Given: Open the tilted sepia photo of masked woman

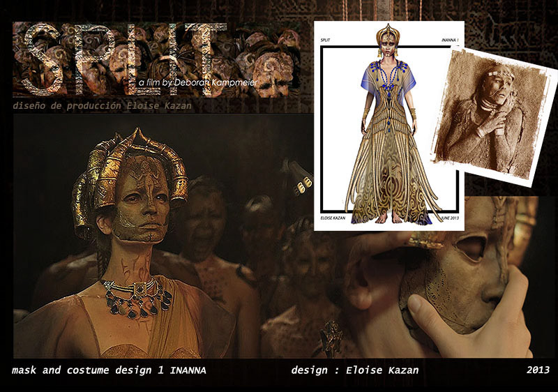Looking at the screenshot, I should click(495, 117).
